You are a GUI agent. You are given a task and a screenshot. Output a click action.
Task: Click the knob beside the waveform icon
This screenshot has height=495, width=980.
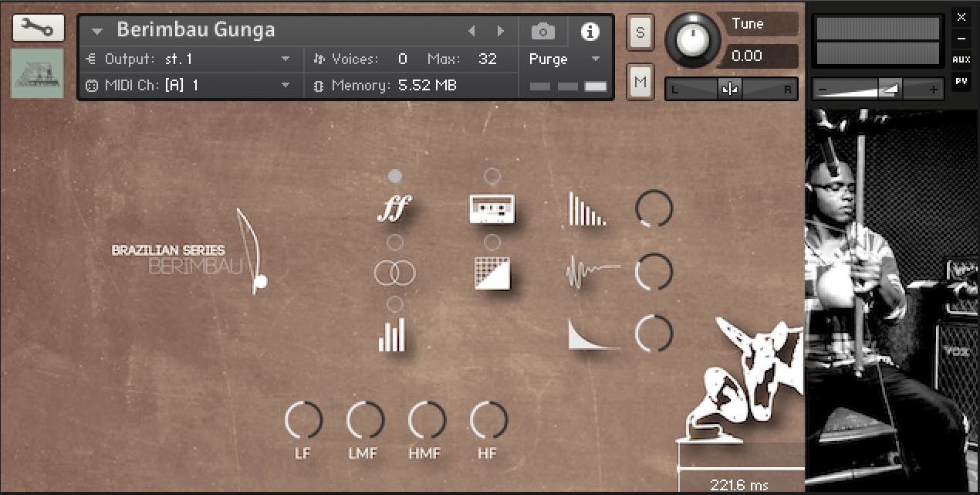coord(654,272)
